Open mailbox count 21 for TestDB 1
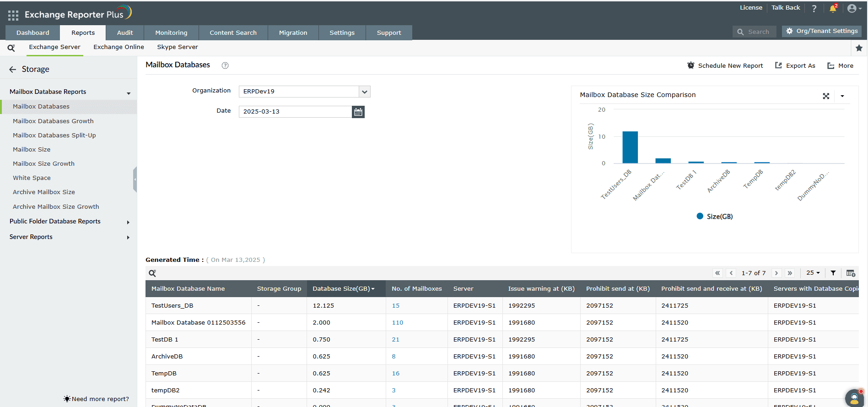 pos(396,340)
